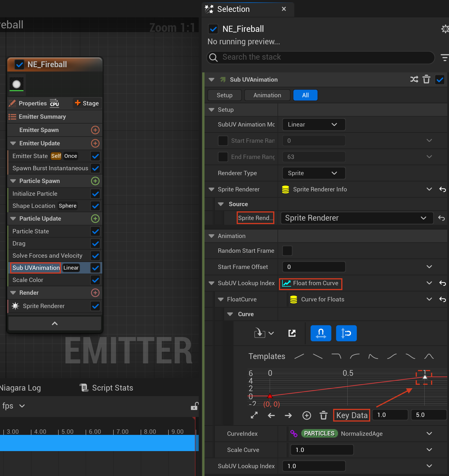Image resolution: width=449 pixels, height=476 pixels.
Task: Open stack filter options icon beside search
Action: (x=445, y=57)
